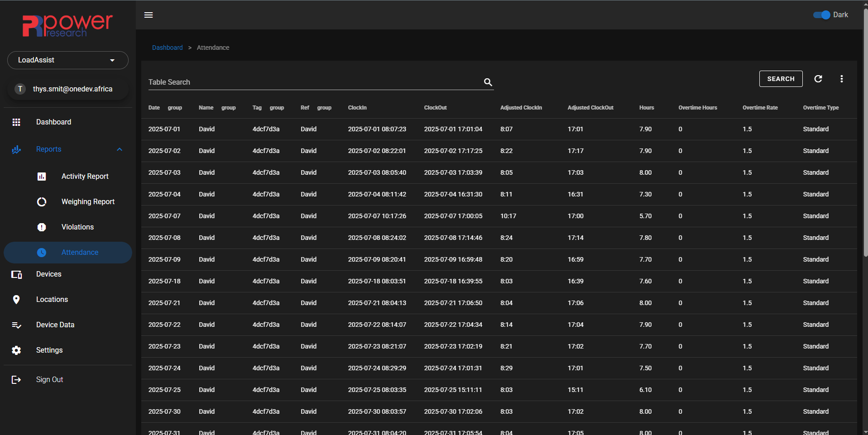Open the three-dot more options menu
This screenshot has height=435, width=868.
[x=842, y=79]
